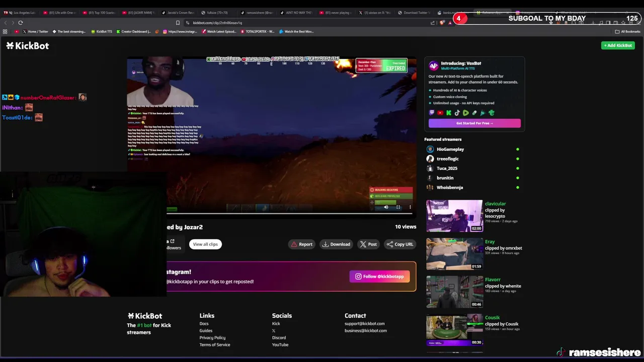Click the TikTok icon in VoxBot card
The height and width of the screenshot is (362, 644).
457,113
